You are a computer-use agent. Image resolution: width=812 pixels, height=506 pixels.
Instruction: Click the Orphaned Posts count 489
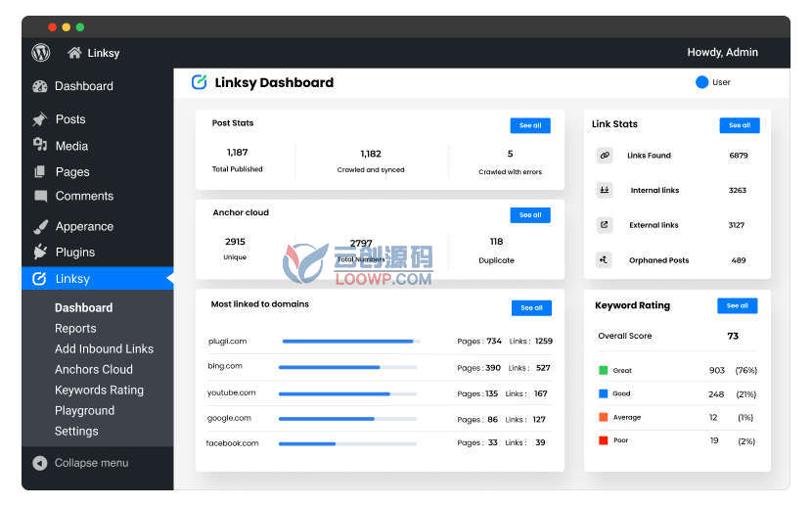click(739, 260)
